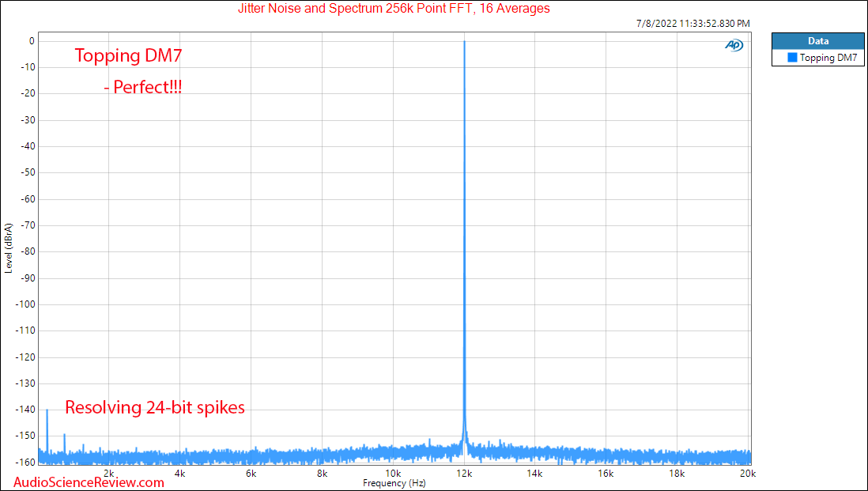This screenshot has height=491, width=868.
Task: Select the "-10" level axis tick
Action: (28, 67)
